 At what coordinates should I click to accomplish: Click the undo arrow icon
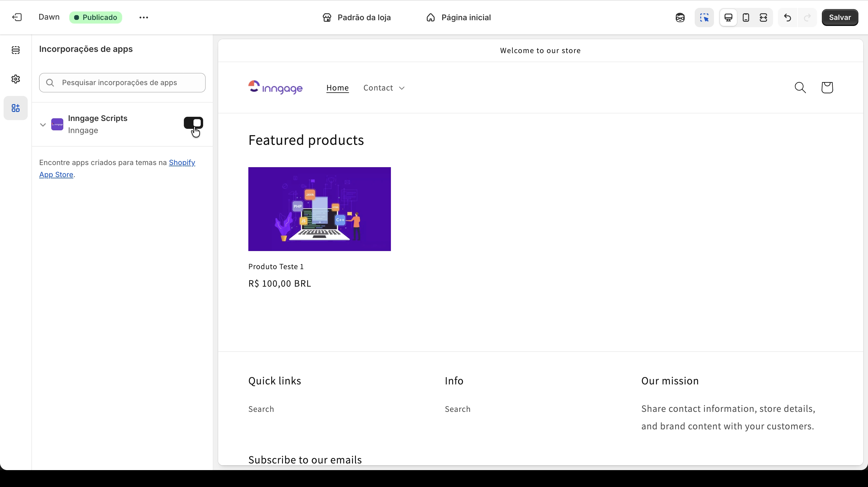coord(788,18)
